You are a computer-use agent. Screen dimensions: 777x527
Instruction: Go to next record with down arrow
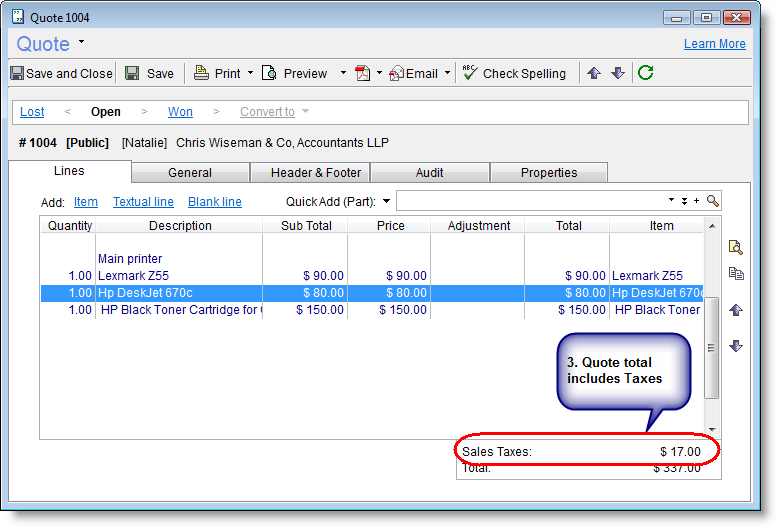coord(618,73)
